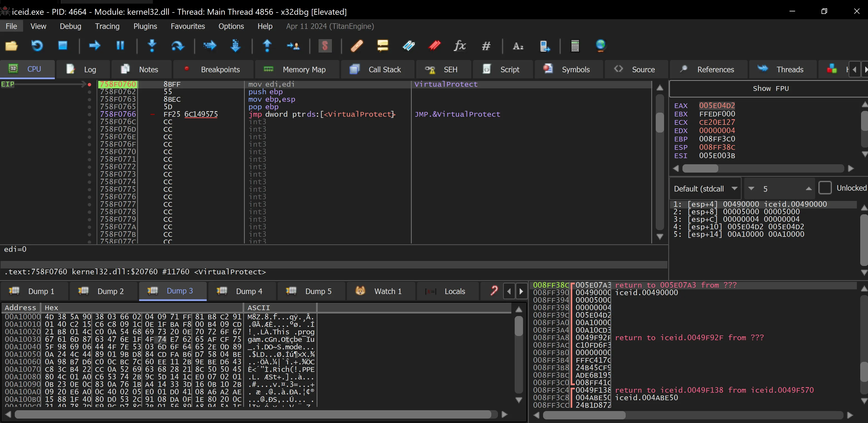Click the Run to User Code icon
868x423 pixels.
click(293, 45)
